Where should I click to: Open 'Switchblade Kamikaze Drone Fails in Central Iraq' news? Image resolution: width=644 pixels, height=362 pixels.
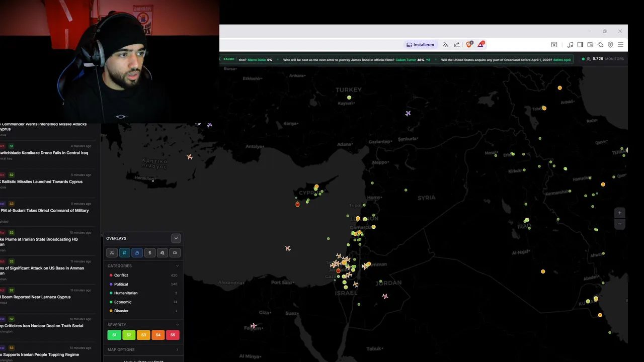click(44, 153)
